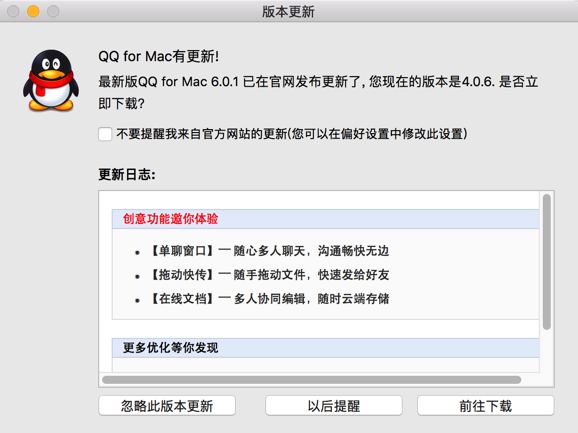Click the 前往下载 button
578x433 pixels.
[485, 406]
